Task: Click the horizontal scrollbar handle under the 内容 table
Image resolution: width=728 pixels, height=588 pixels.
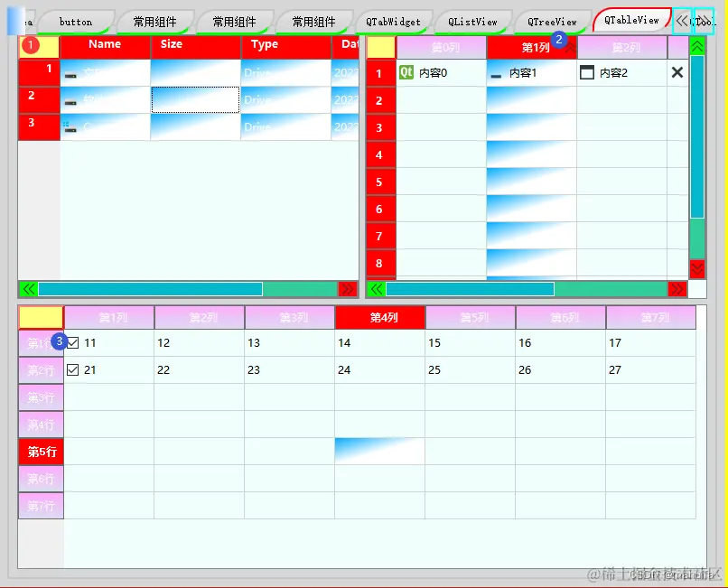Action: coord(470,289)
